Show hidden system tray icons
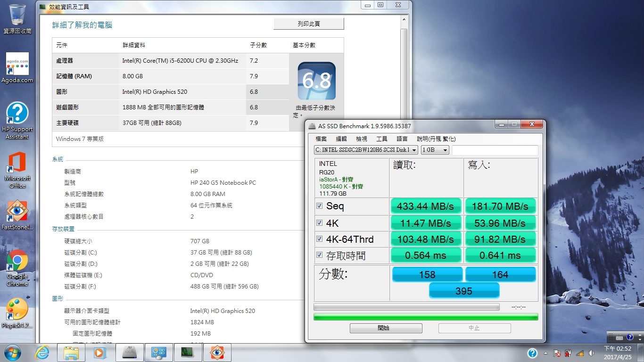Screen dimensions: 644x362 [545, 353]
